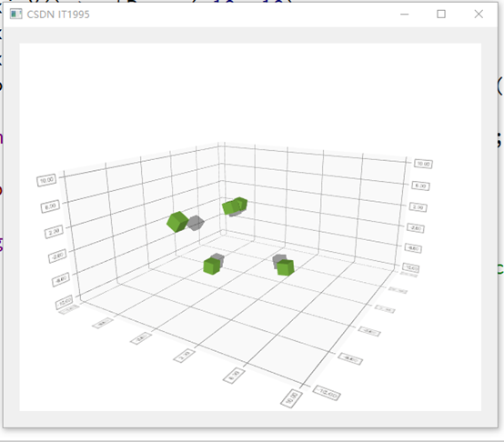Click the 10.00 label at the front floor corner

[292, 398]
